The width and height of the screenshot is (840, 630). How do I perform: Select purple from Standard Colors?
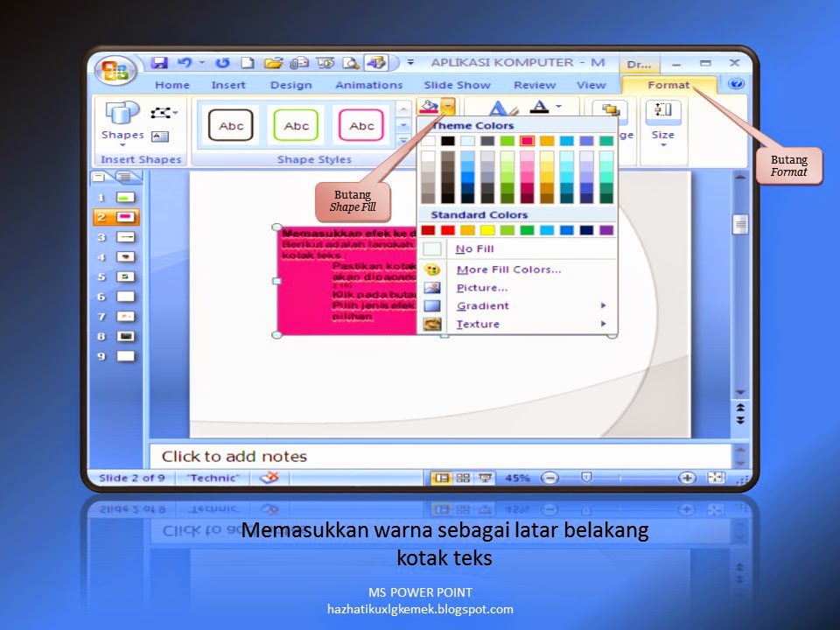pyautogui.click(x=606, y=230)
